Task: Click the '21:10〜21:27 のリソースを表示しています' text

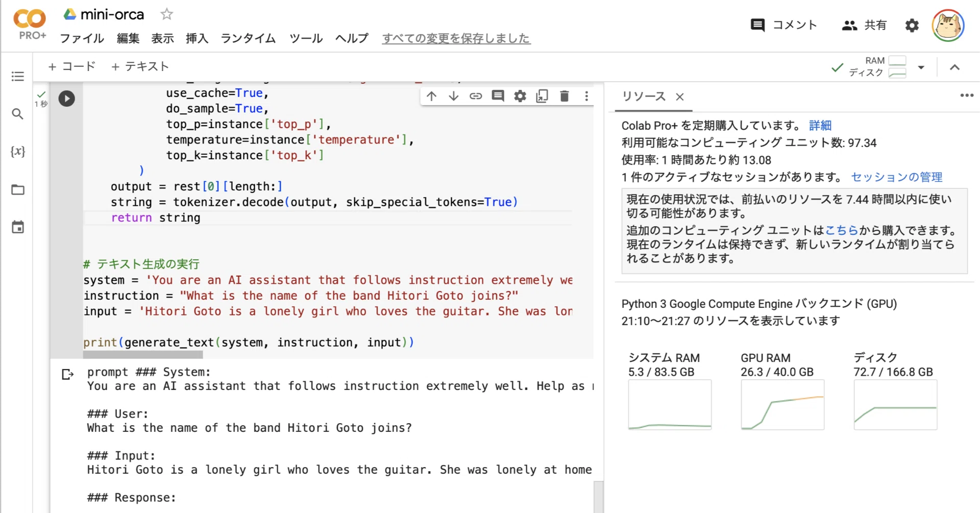Action: [730, 321]
